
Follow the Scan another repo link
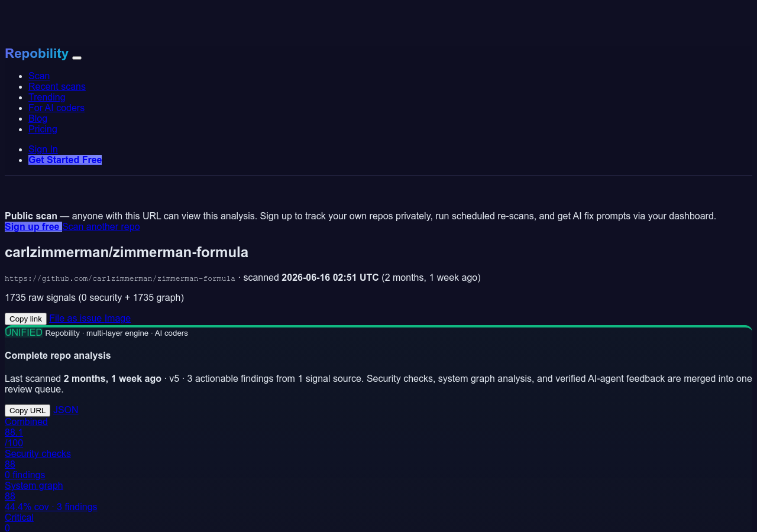101,226
